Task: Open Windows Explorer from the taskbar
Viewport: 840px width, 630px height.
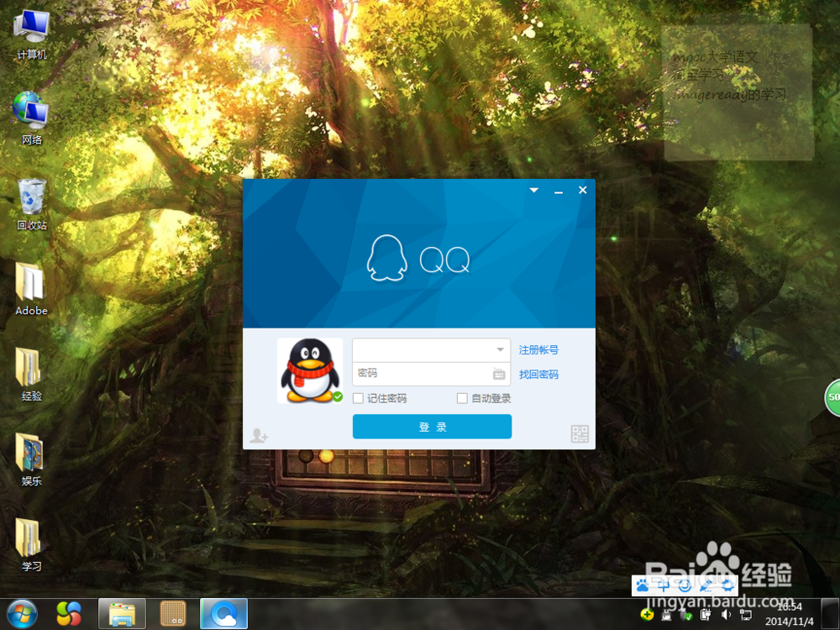Action: click(x=122, y=614)
